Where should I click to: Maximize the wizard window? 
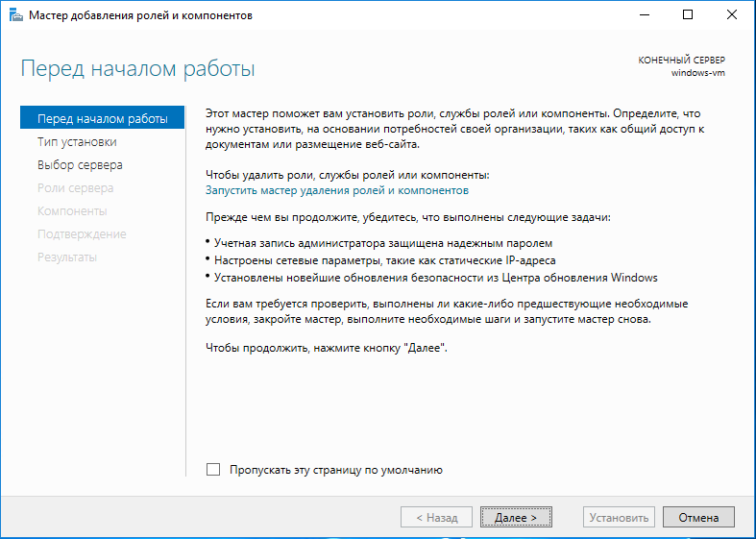688,15
